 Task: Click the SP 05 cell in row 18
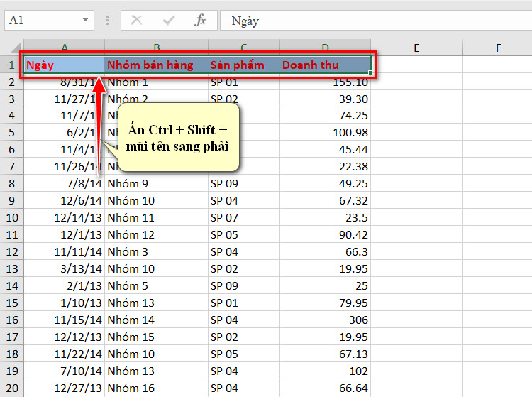tap(244, 354)
